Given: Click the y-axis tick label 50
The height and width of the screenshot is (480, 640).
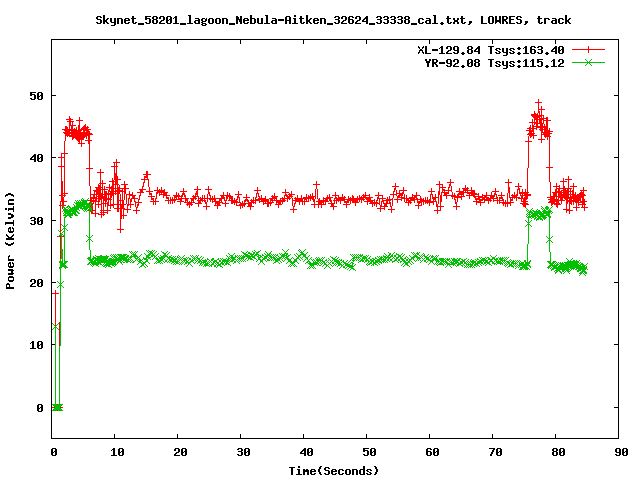Looking at the screenshot, I should click(x=36, y=96).
